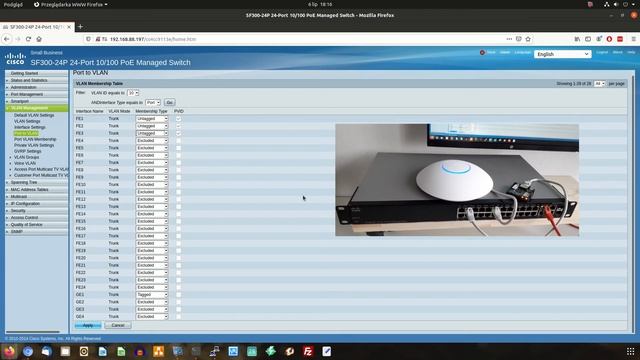Click the Cisco logo
Screen dimensions: 640x360
tap(16, 59)
